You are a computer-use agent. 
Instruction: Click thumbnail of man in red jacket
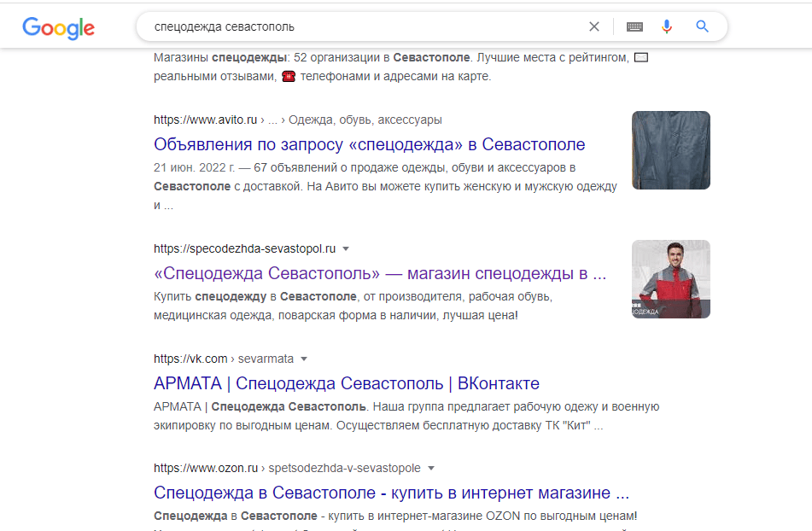670,279
